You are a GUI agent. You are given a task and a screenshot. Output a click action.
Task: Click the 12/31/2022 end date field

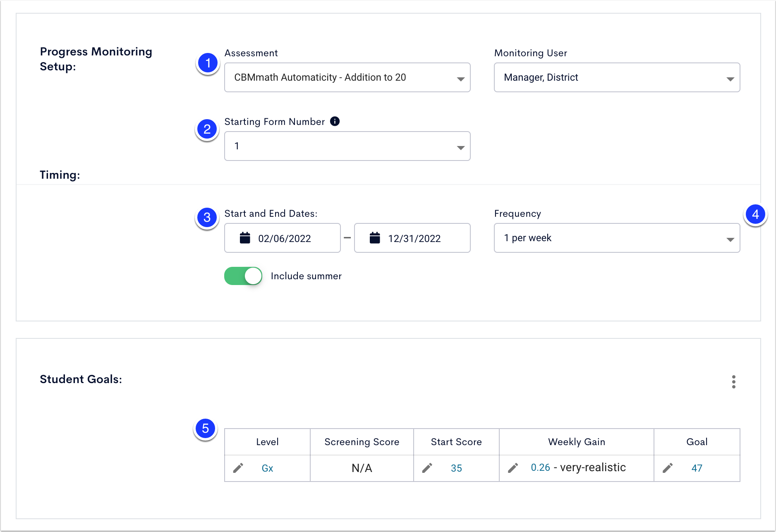point(414,238)
